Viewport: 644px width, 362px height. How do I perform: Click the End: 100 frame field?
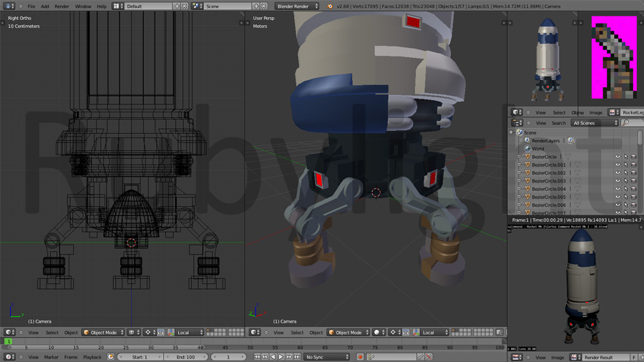click(186, 357)
